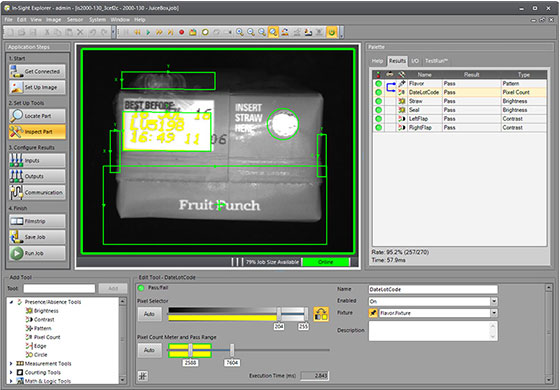Image resolution: width=560 pixels, height=390 pixels.
Task: Expand the Measurement Tools tree node
Action: tap(11, 364)
